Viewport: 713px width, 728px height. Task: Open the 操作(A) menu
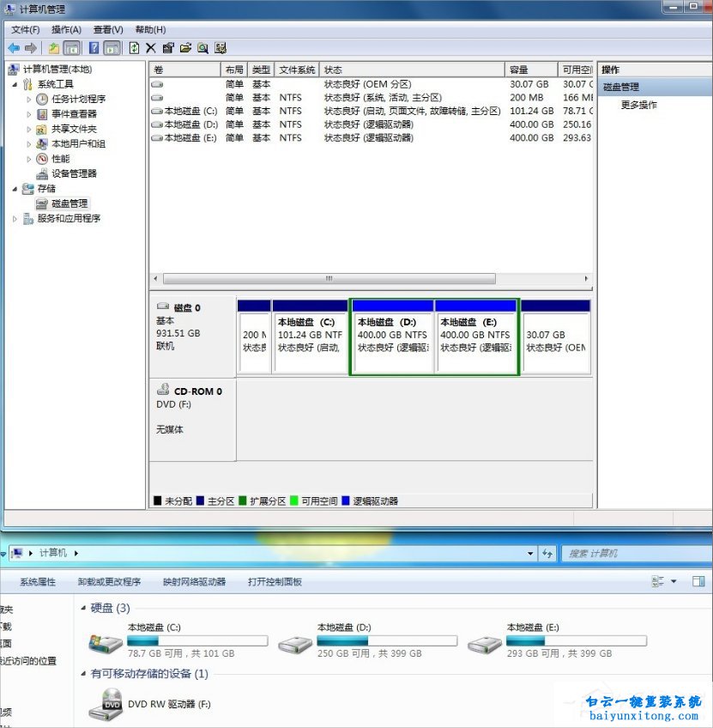pyautogui.click(x=66, y=28)
